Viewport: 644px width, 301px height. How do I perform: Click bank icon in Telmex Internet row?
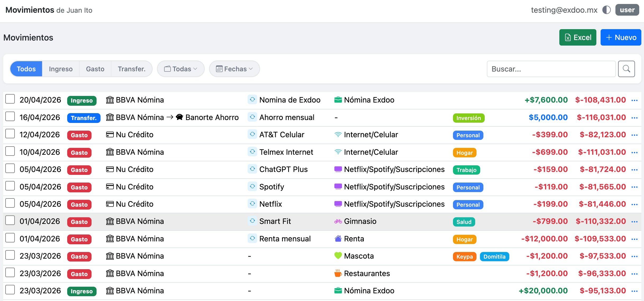[110, 152]
